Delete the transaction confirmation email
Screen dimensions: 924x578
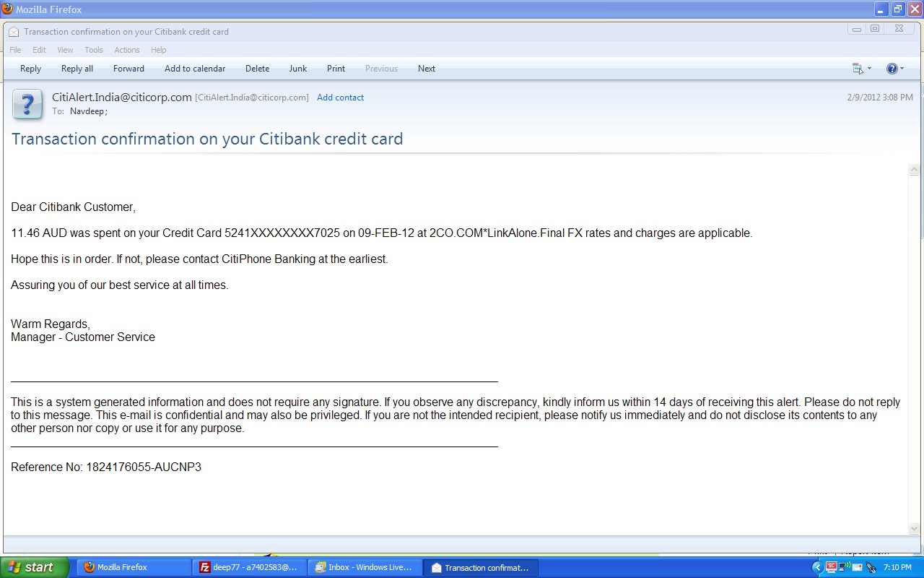pyautogui.click(x=257, y=69)
